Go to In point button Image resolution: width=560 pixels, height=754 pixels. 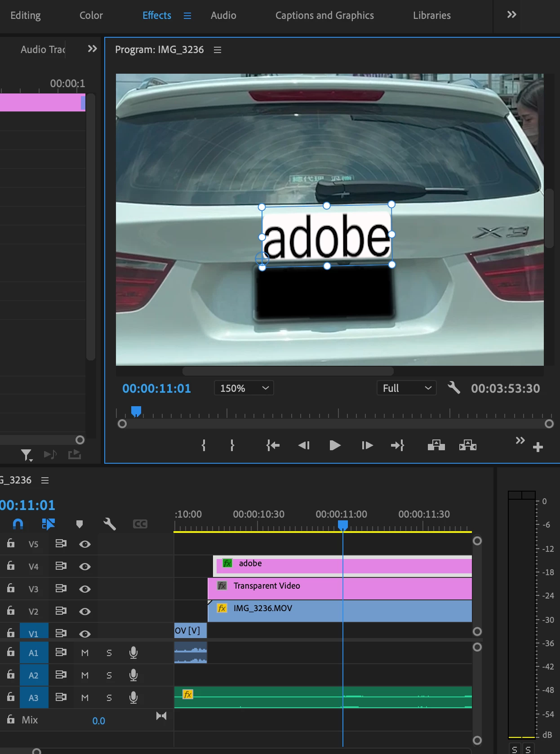pyautogui.click(x=273, y=445)
